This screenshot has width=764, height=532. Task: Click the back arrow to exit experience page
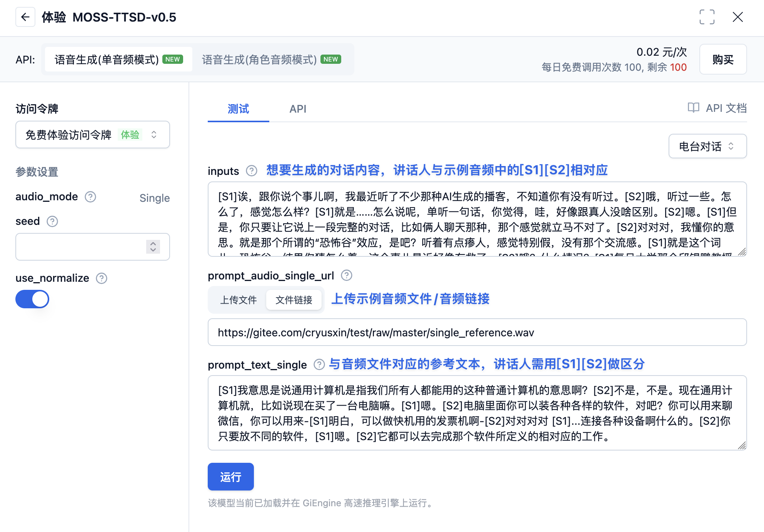(25, 17)
